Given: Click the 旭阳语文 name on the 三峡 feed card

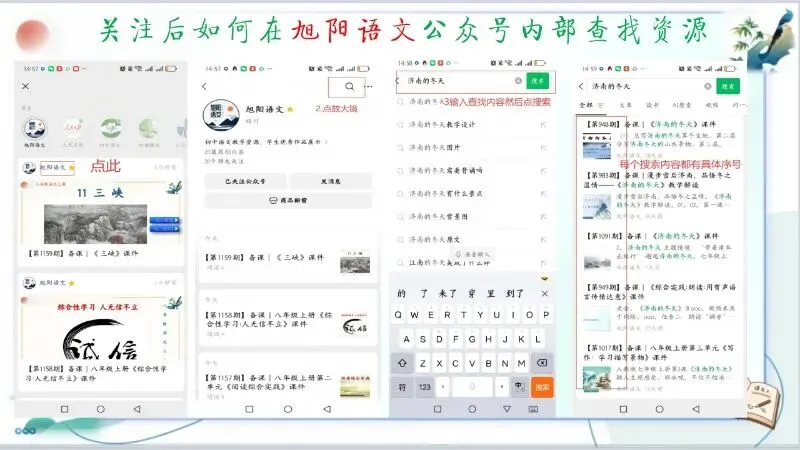Looking at the screenshot, I should click(53, 167).
